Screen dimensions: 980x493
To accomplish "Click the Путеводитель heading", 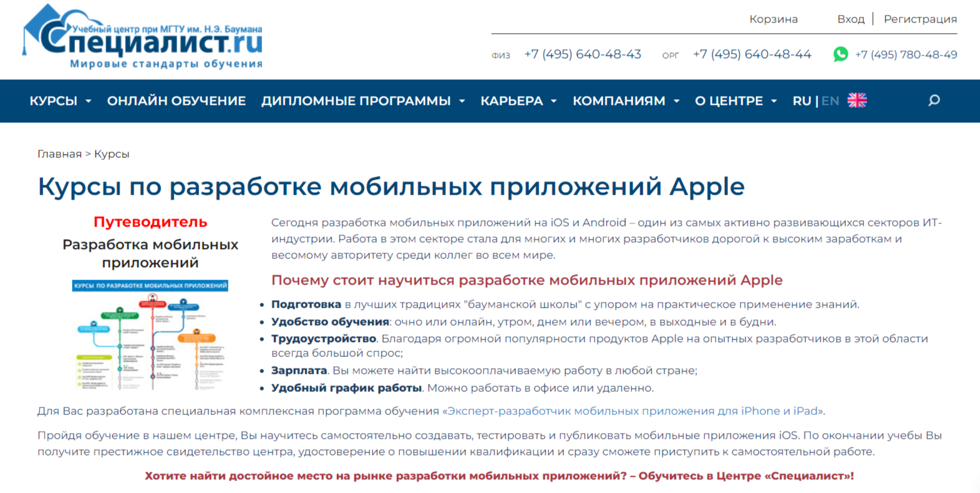I will 150,222.
